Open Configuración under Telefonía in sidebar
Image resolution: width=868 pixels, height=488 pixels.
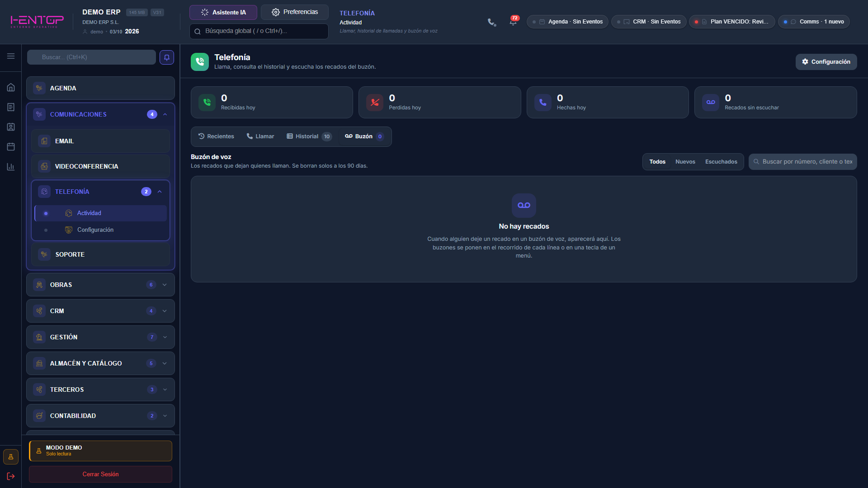point(100,230)
